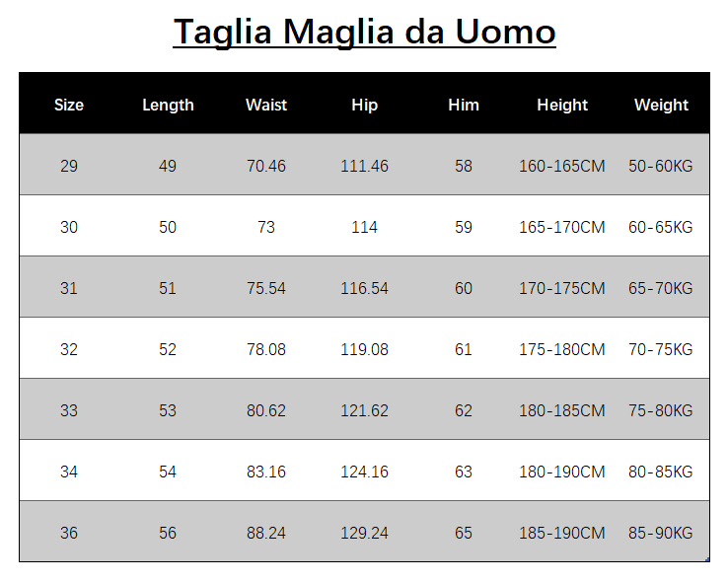Click the 165-170CM height cell

562,227
